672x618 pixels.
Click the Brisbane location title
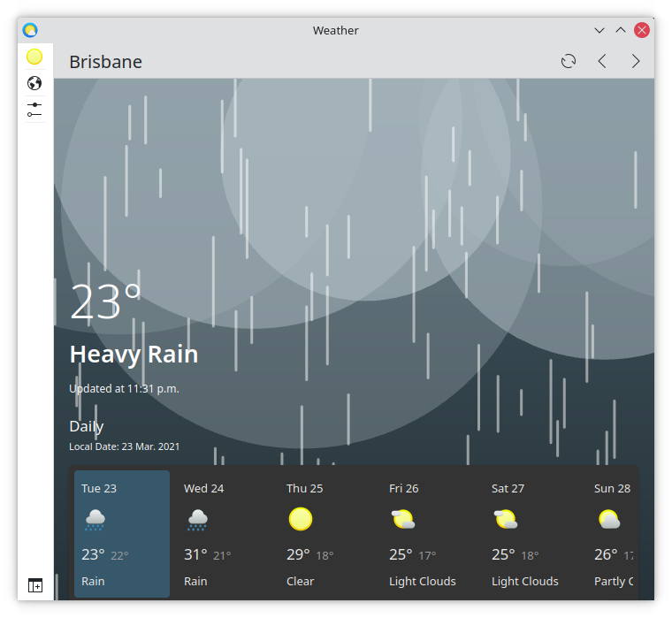105,62
